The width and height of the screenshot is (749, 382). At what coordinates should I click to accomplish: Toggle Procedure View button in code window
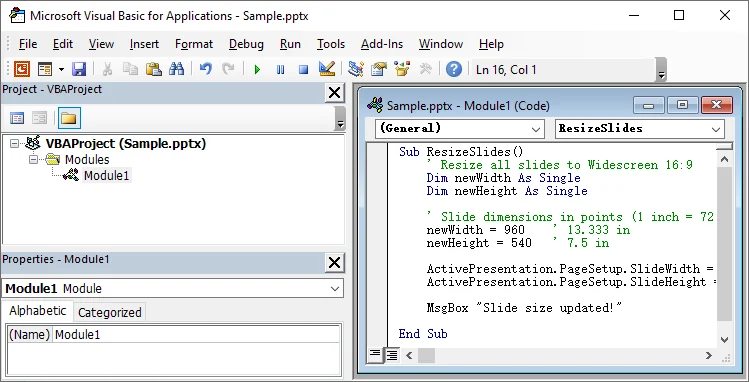click(375, 354)
